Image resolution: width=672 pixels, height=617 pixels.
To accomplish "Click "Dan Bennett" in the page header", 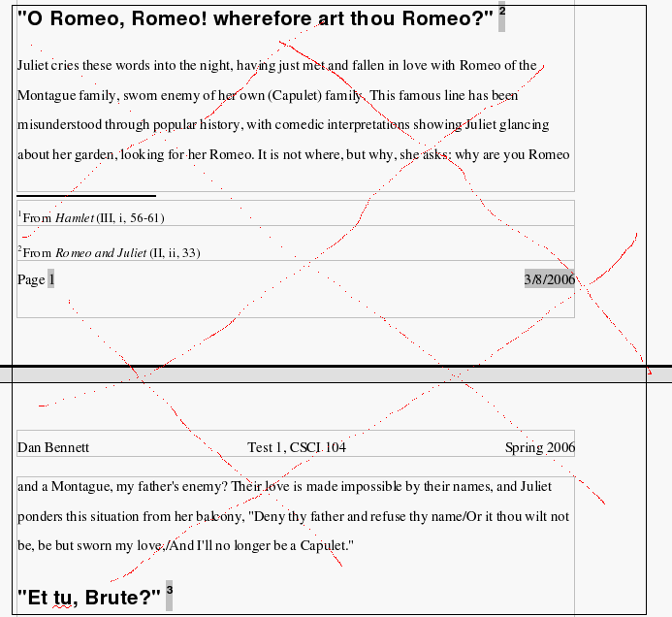I will [53, 447].
